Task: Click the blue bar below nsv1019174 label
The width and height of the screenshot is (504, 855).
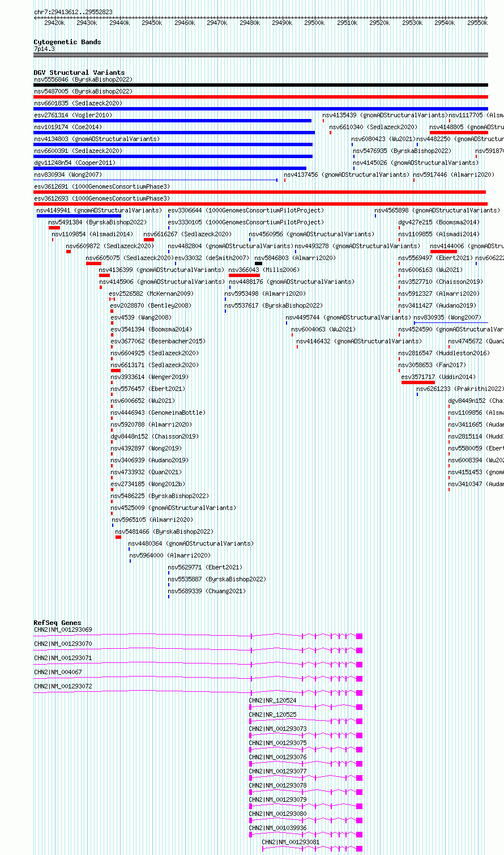Action: coord(174,133)
